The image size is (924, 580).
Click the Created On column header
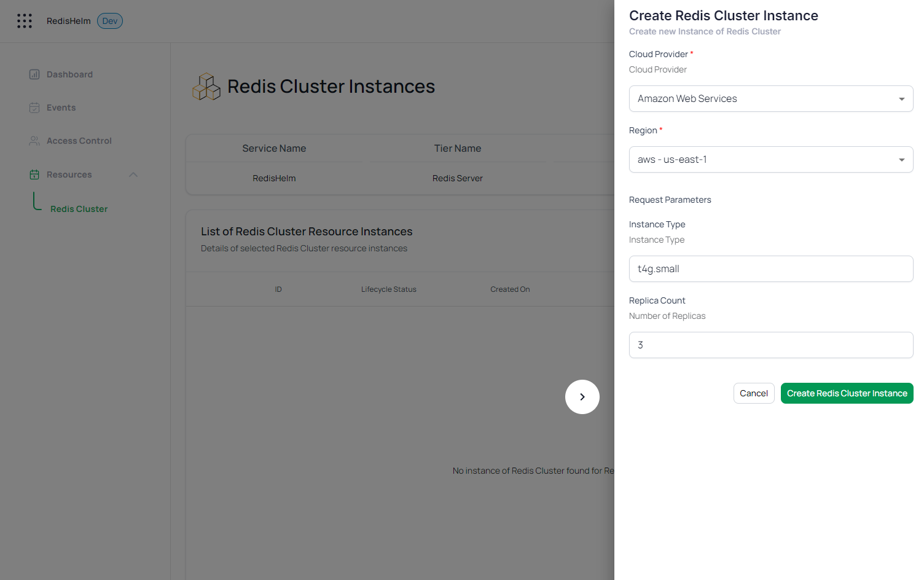pyautogui.click(x=510, y=289)
